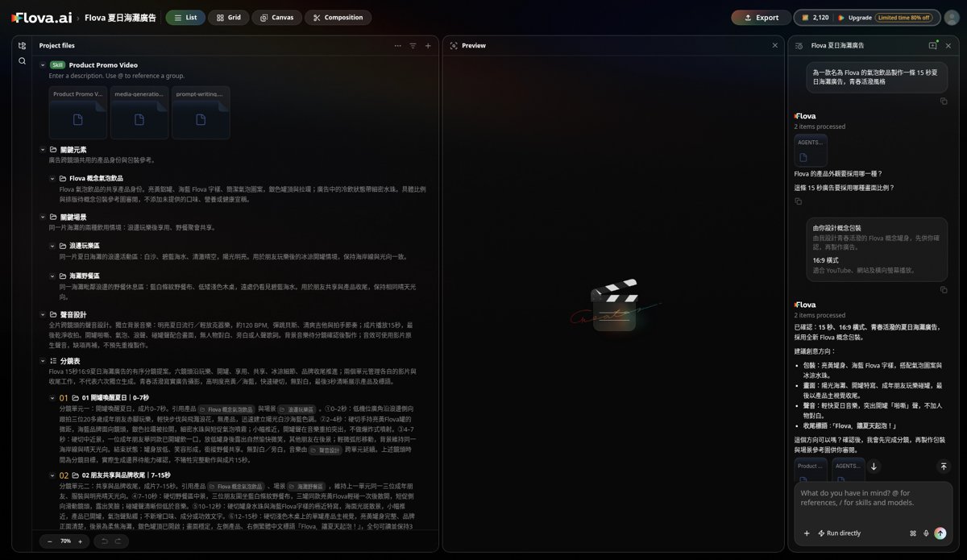Collapse the 關鍵場景 group
Screen dimensions: 967x560
(x=43, y=217)
